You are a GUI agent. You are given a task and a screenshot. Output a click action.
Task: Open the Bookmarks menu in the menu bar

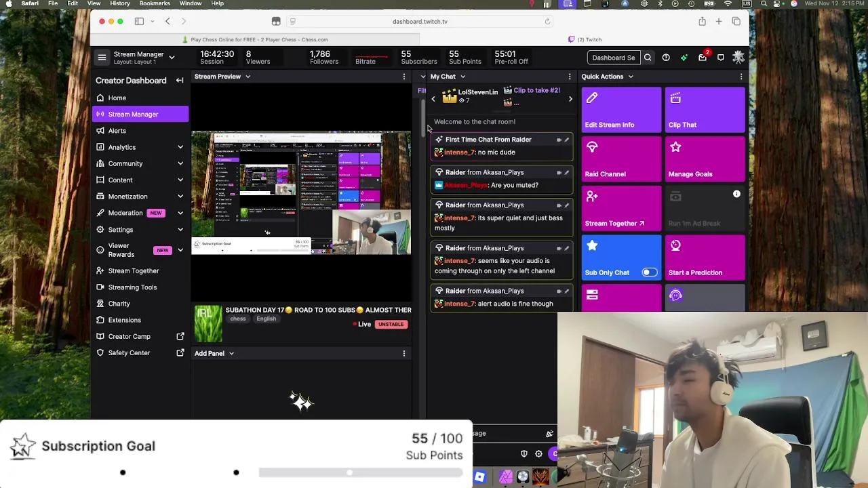155,4
